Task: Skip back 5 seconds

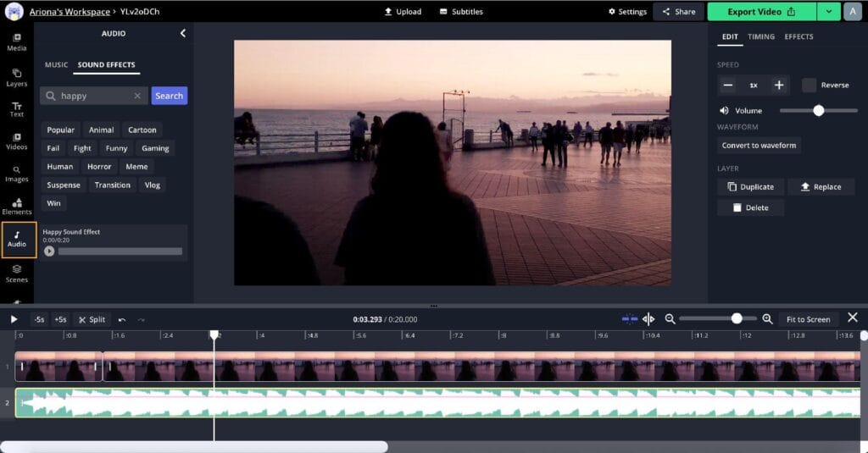Action: click(x=39, y=319)
